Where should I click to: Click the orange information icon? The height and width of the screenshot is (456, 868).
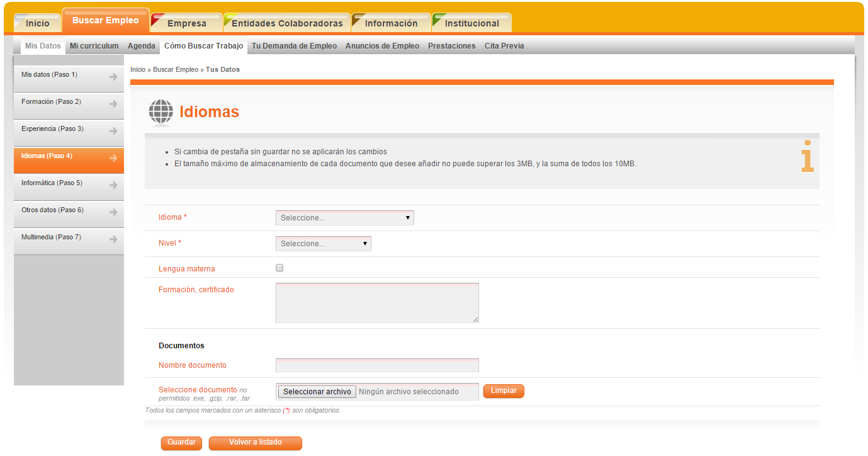(x=807, y=157)
